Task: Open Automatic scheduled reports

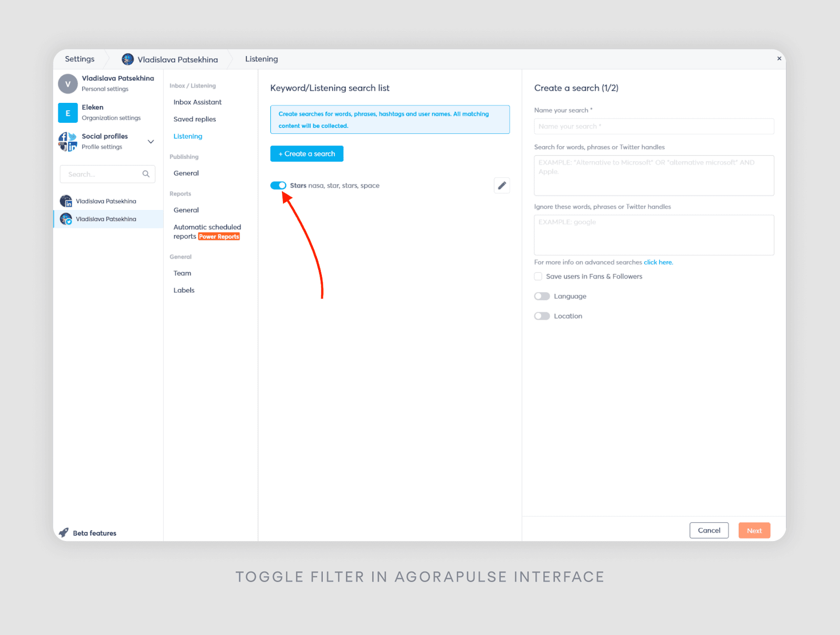Action: (207, 231)
